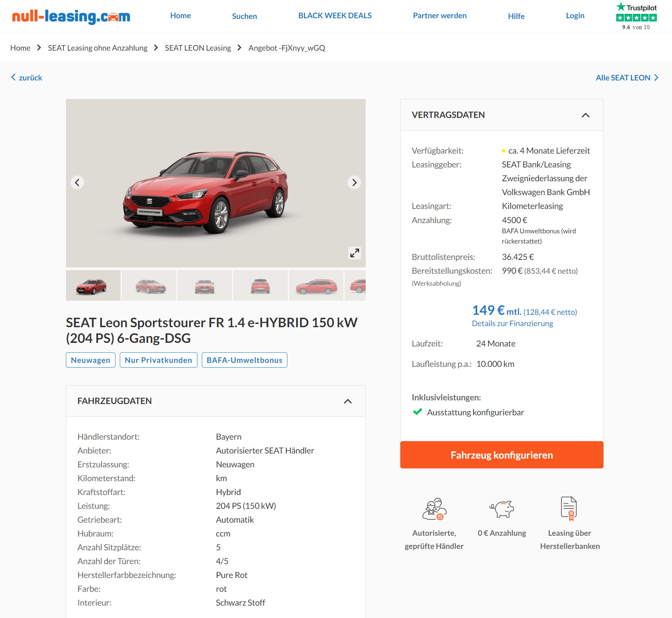Open Partner werden page
672x618 pixels.
pos(440,16)
